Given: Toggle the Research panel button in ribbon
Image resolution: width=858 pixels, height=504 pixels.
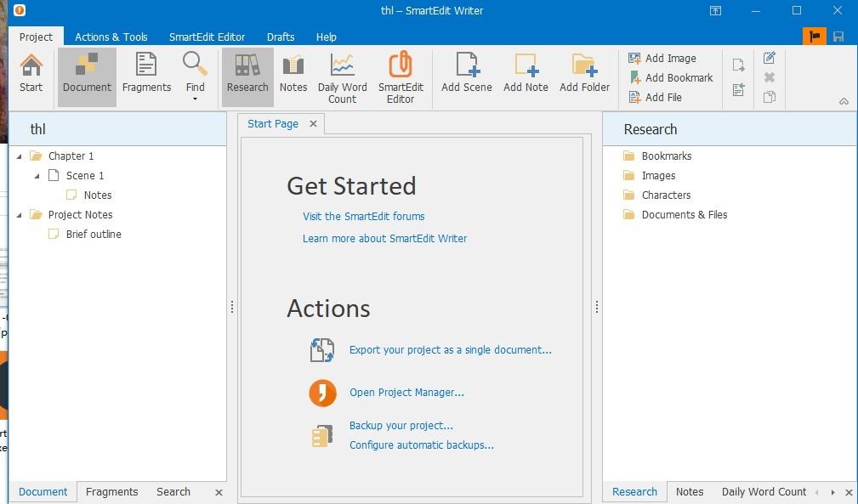Looking at the screenshot, I should (247, 76).
